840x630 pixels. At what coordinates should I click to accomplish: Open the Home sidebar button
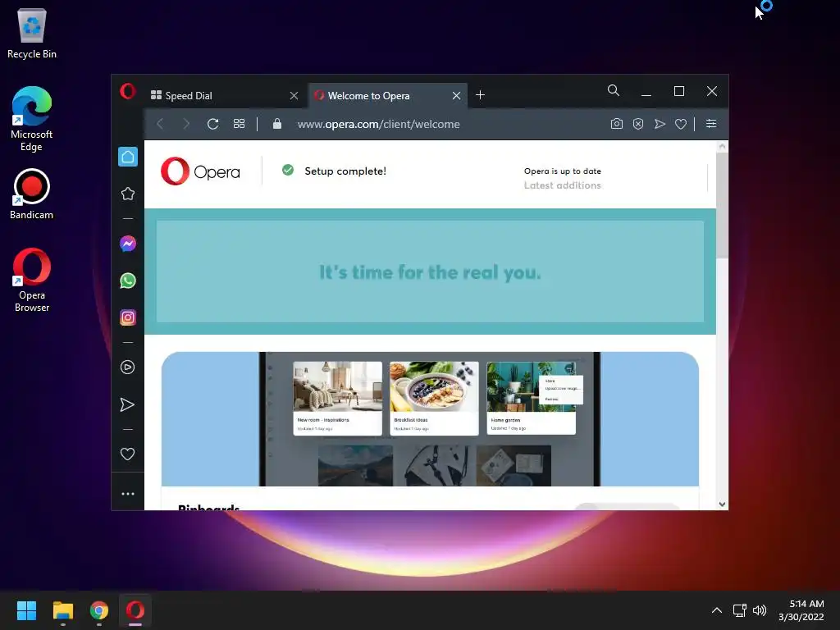[x=128, y=157]
